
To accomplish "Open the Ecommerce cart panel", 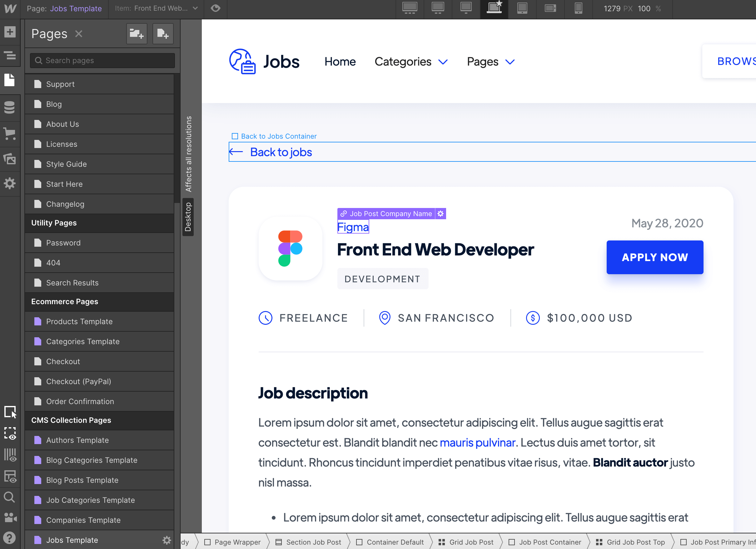I will (10, 133).
